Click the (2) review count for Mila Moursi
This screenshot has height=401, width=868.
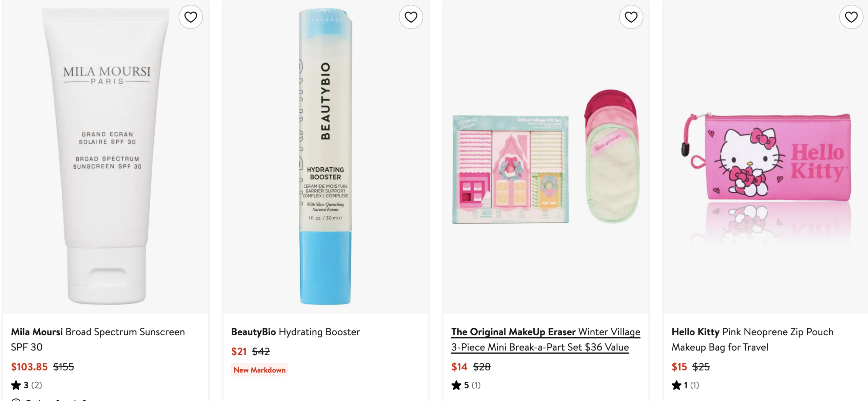(x=37, y=385)
